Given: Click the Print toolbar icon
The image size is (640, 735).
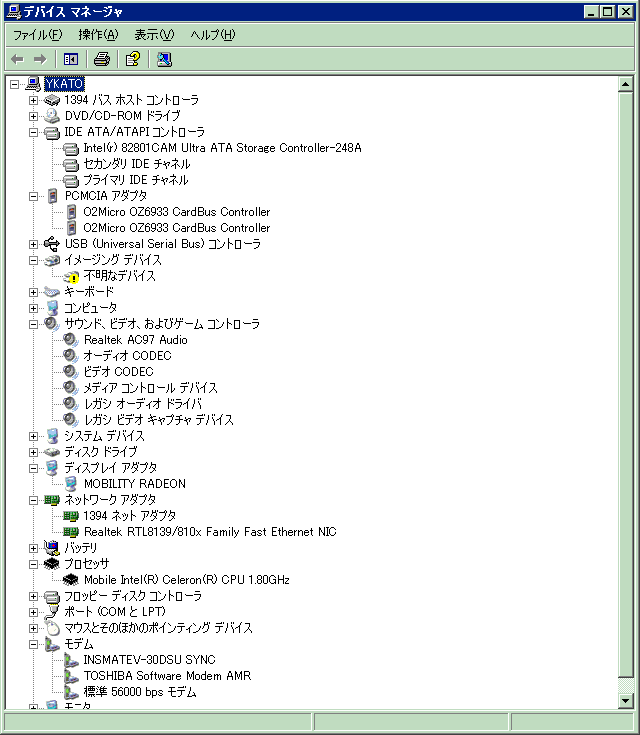Looking at the screenshot, I should click(x=102, y=59).
